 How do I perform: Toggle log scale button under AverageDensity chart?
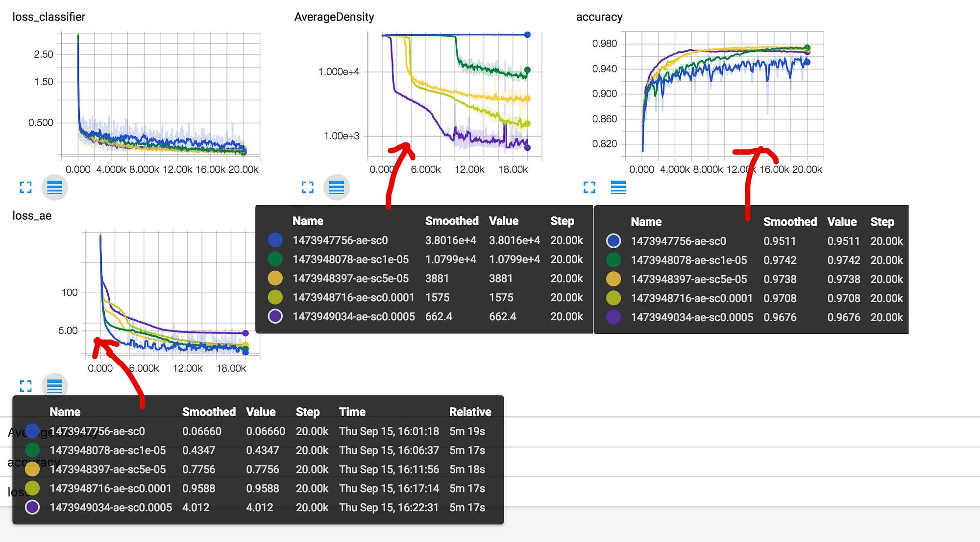coord(337,187)
